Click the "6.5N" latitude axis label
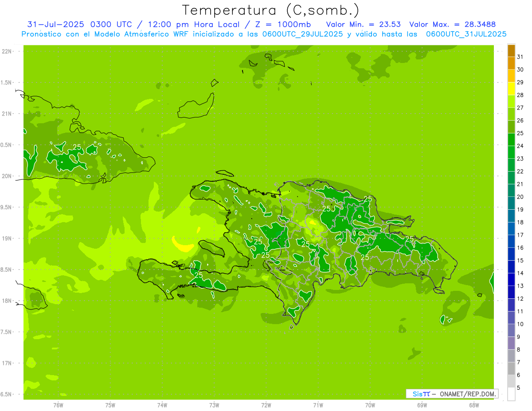The image size is (532, 411). (x=6, y=394)
